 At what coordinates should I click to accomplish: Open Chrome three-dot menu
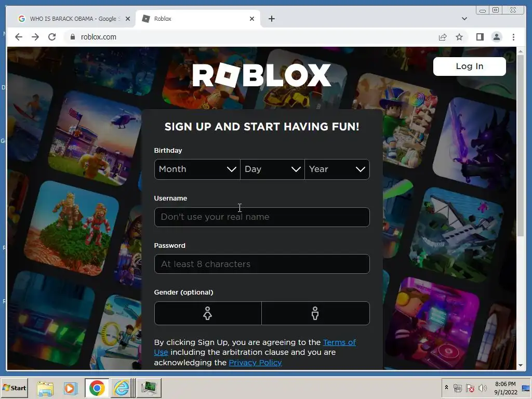coord(513,37)
